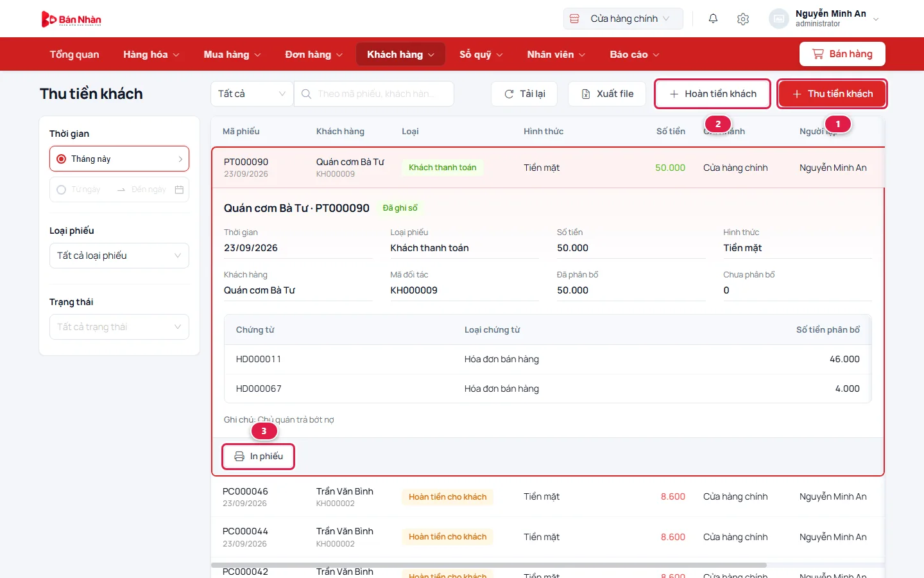
Task: Click the calendar icon in date range
Action: click(179, 189)
